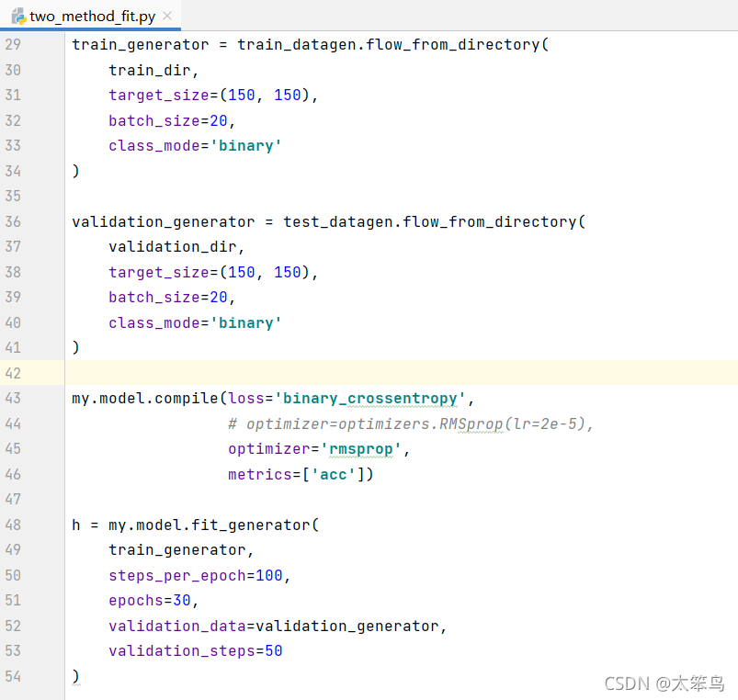Image resolution: width=738 pixels, height=700 pixels.
Task: Click 'train_dir,' on line 30
Action: [153, 70]
